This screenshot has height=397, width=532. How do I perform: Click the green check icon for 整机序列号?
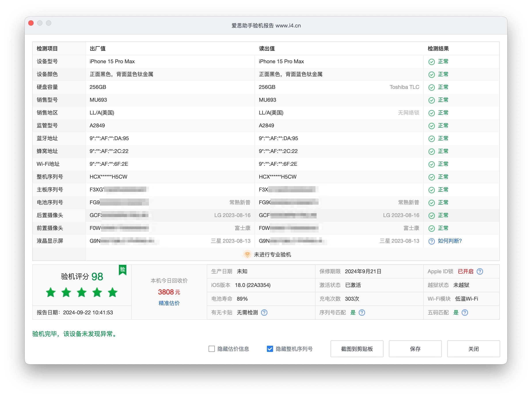432,177
